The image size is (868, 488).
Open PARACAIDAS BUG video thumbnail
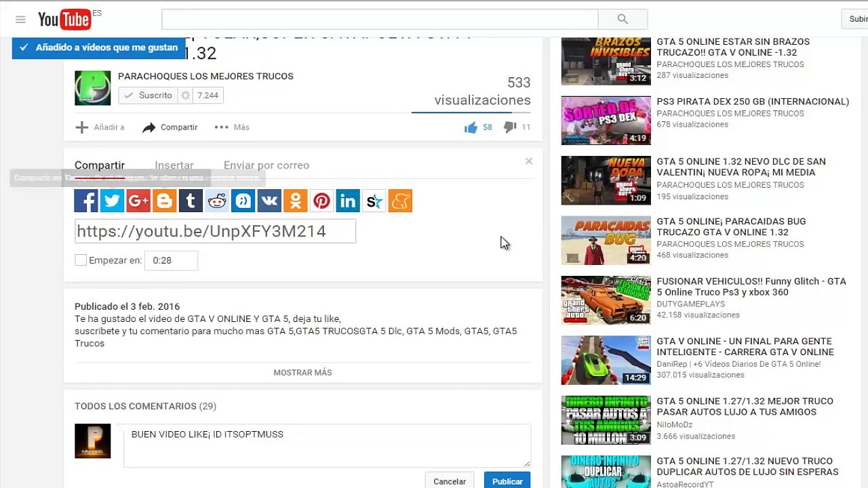pyautogui.click(x=606, y=240)
